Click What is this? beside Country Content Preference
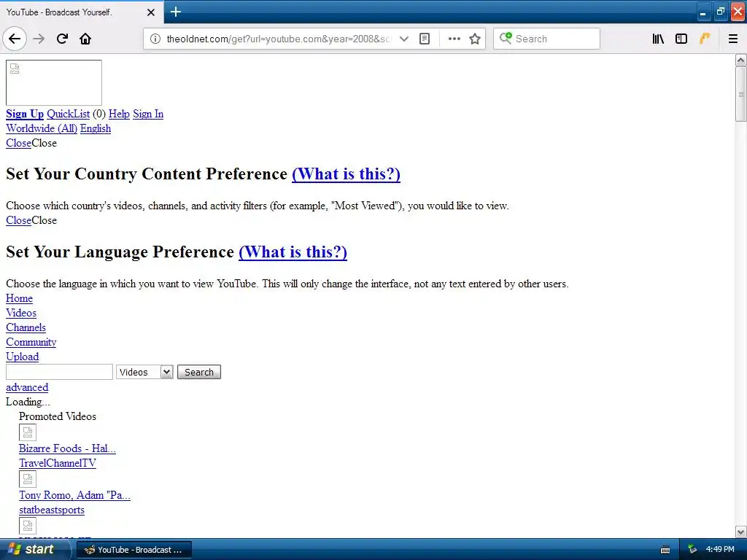Screen dimensions: 747x560 (347, 174)
